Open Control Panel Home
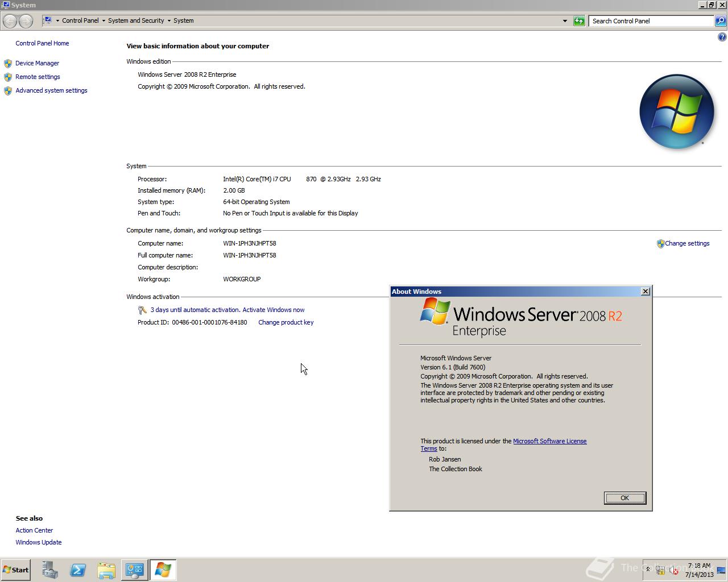This screenshot has height=582, width=728. pos(42,43)
